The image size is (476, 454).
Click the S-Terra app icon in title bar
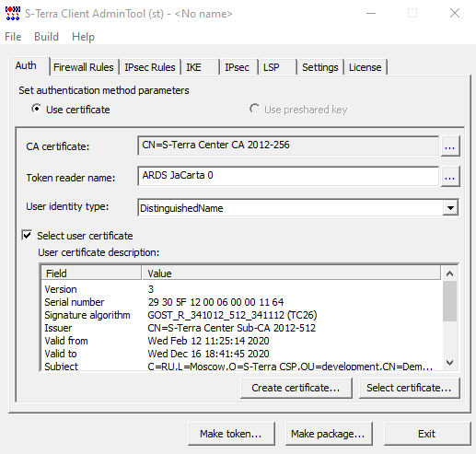(13, 14)
